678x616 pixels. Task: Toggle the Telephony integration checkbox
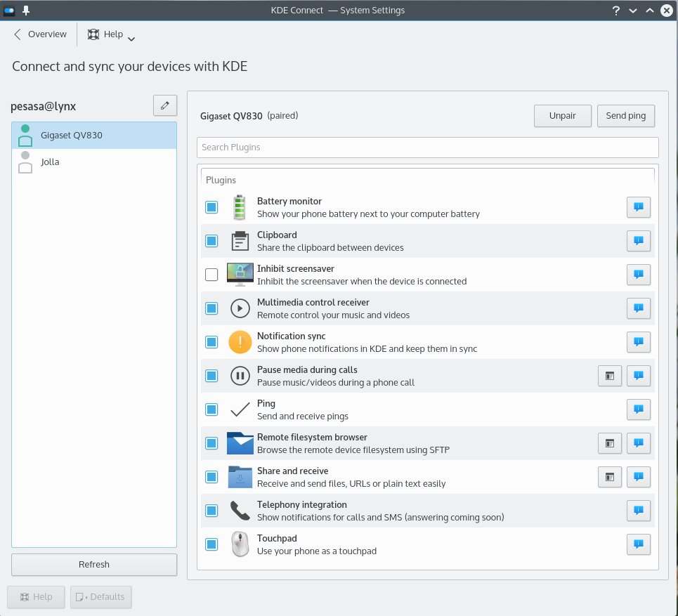click(x=211, y=511)
